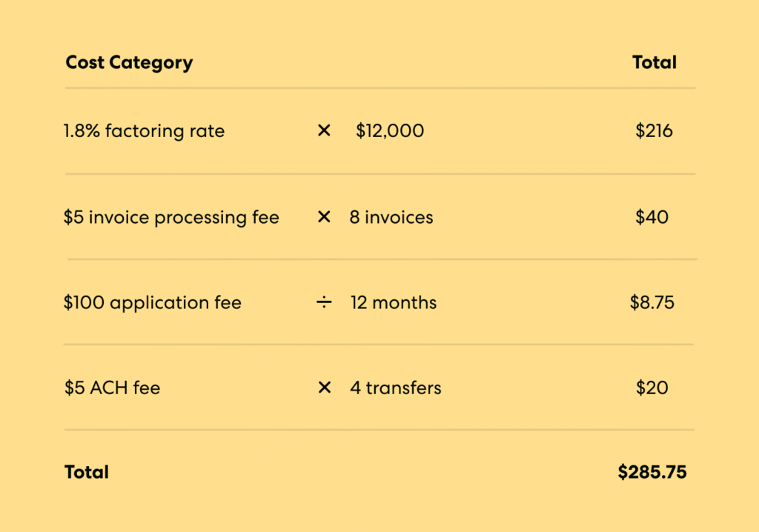759x532 pixels.
Task: Click the $12,000 amount
Action: pyautogui.click(x=390, y=132)
